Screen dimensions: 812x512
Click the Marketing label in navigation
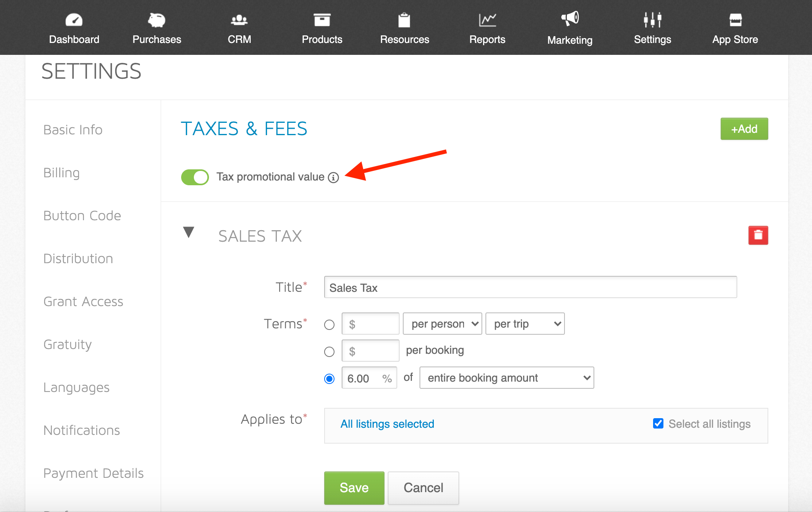(x=570, y=40)
